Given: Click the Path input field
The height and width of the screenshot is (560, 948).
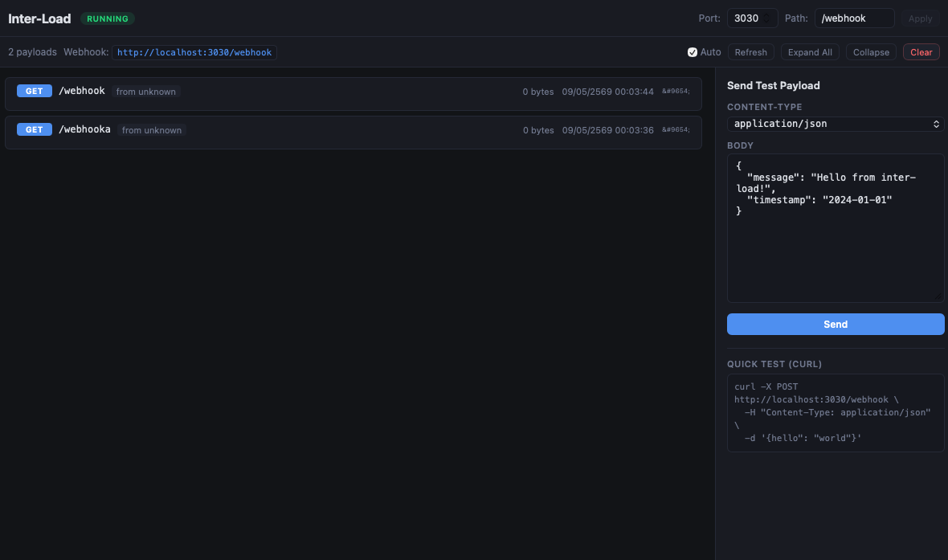Looking at the screenshot, I should (854, 18).
